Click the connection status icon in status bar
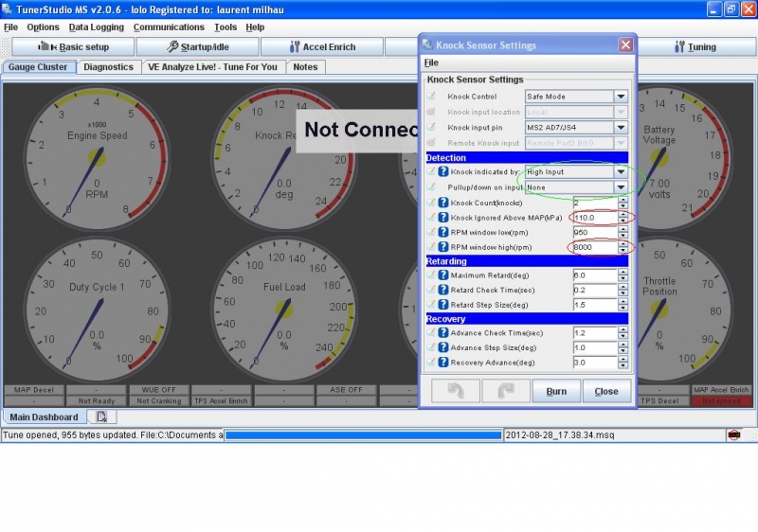Image resolution: width=758 pixels, height=532 pixels. point(733,434)
